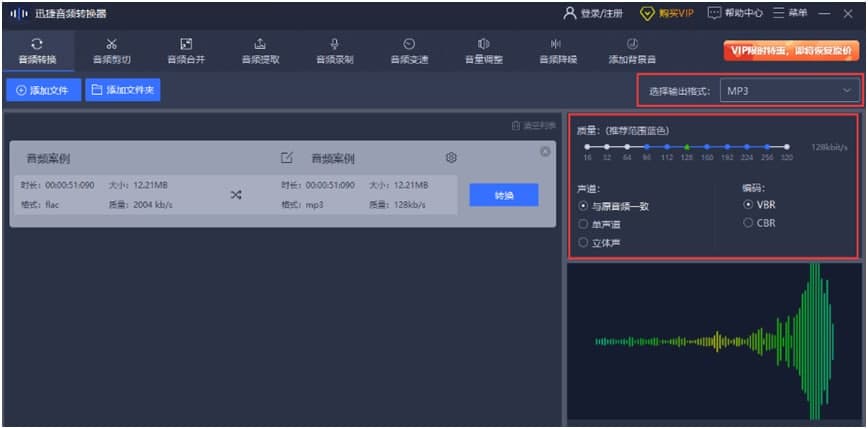868x429 pixels.
Task: Open the 音频剪切 audio cutting tool
Action: tap(112, 51)
